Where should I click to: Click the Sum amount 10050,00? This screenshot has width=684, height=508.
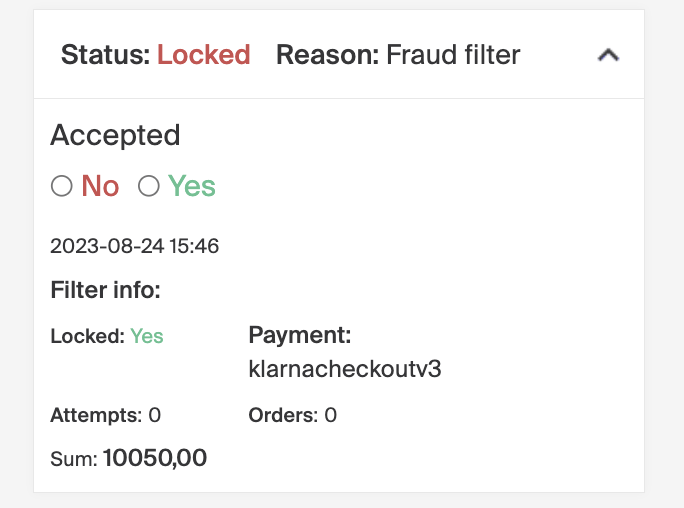(155, 458)
